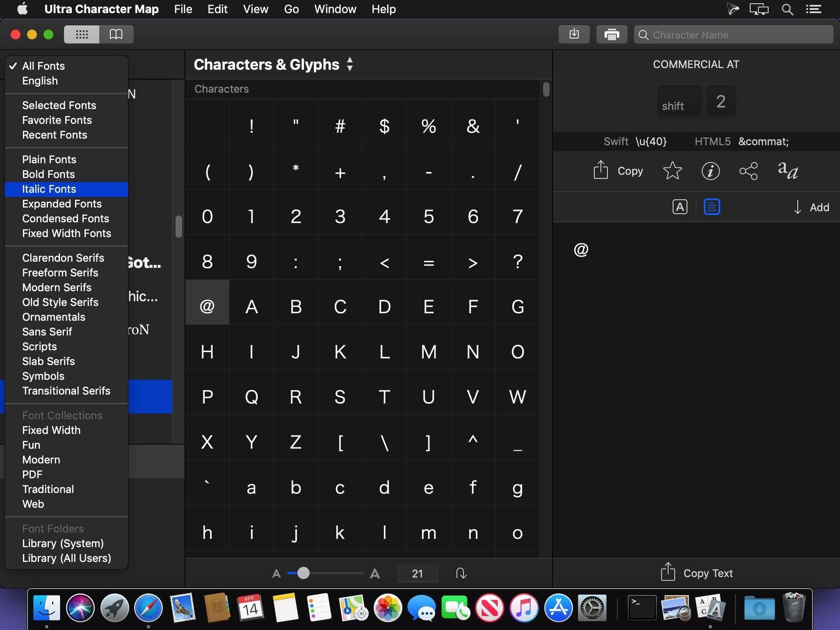Click the import/download toolbar icon
Viewport: 840px width, 630px height.
click(x=574, y=34)
